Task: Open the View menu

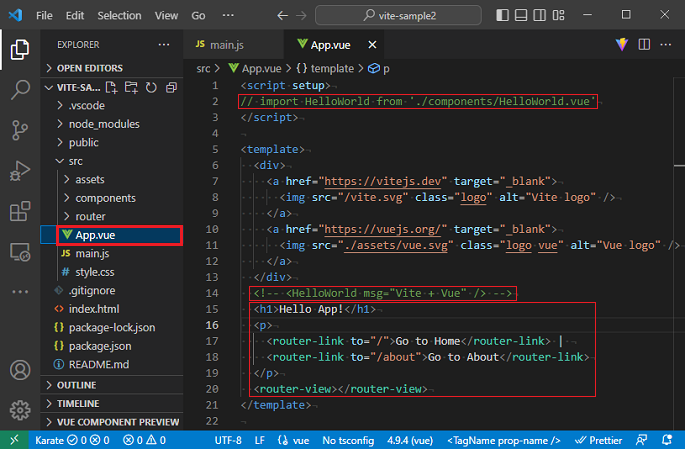Action: coord(166,16)
